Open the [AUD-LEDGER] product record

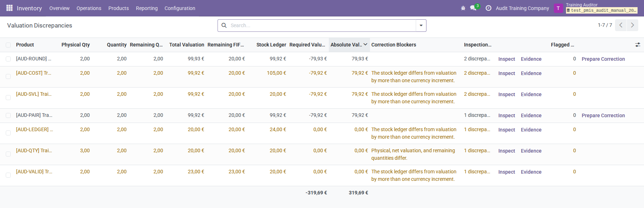pos(34,129)
